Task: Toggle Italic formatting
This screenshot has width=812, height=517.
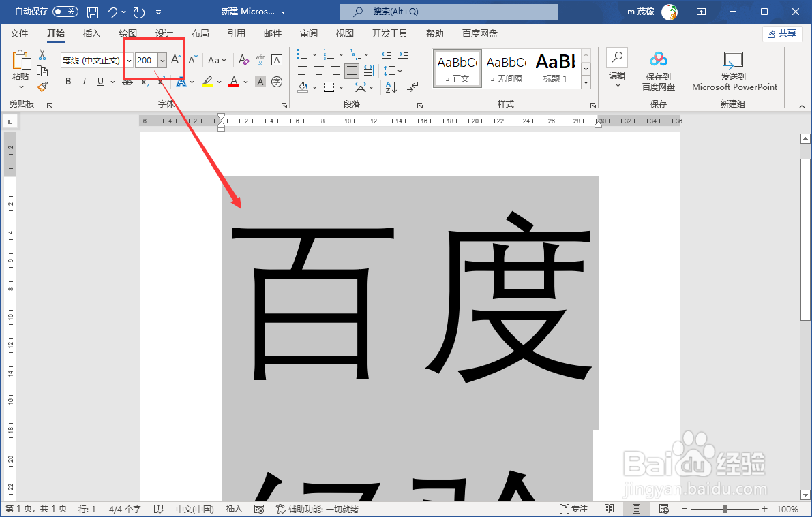Action: [x=85, y=81]
